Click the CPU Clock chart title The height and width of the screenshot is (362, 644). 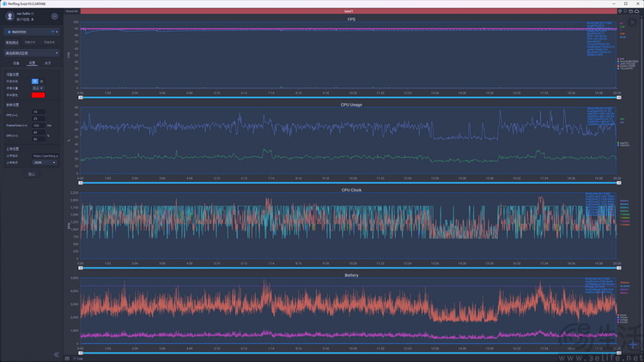(x=351, y=190)
